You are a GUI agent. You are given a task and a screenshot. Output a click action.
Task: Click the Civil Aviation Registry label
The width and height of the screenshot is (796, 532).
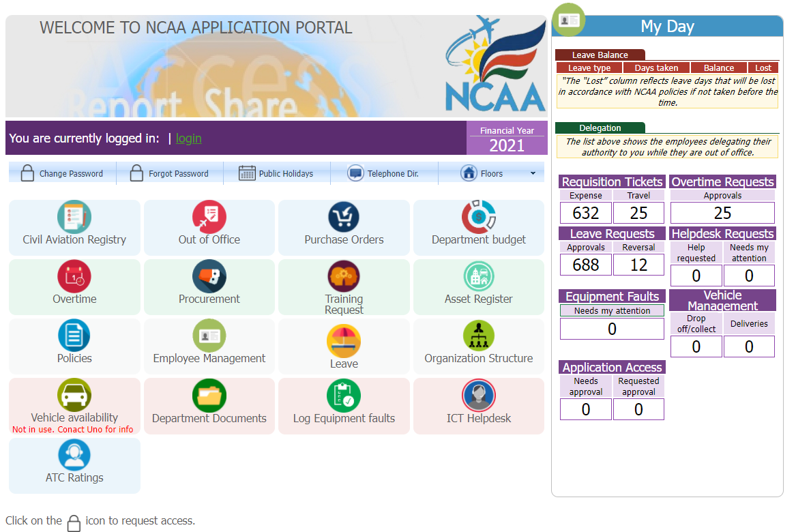pos(74,239)
